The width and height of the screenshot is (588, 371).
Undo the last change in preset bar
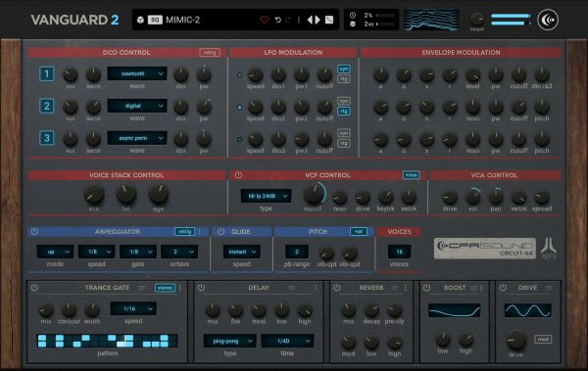pyautogui.click(x=278, y=20)
